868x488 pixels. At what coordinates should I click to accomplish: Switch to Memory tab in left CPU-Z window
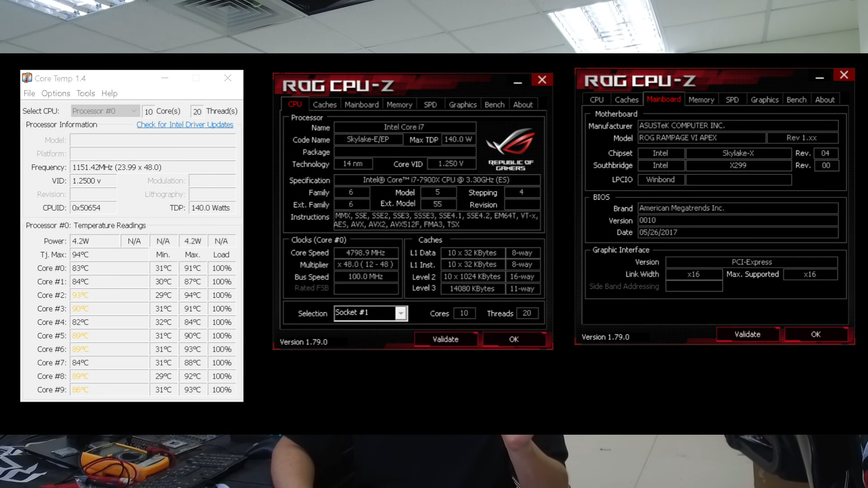(399, 105)
